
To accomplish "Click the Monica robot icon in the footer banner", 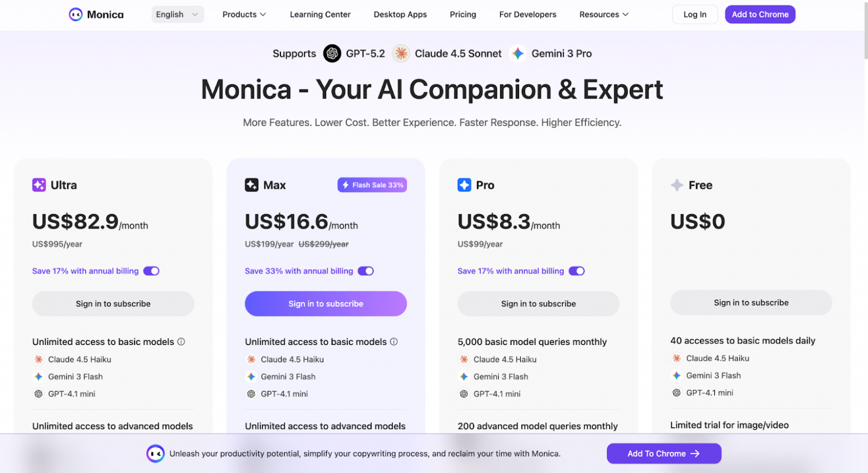I will coord(156,454).
